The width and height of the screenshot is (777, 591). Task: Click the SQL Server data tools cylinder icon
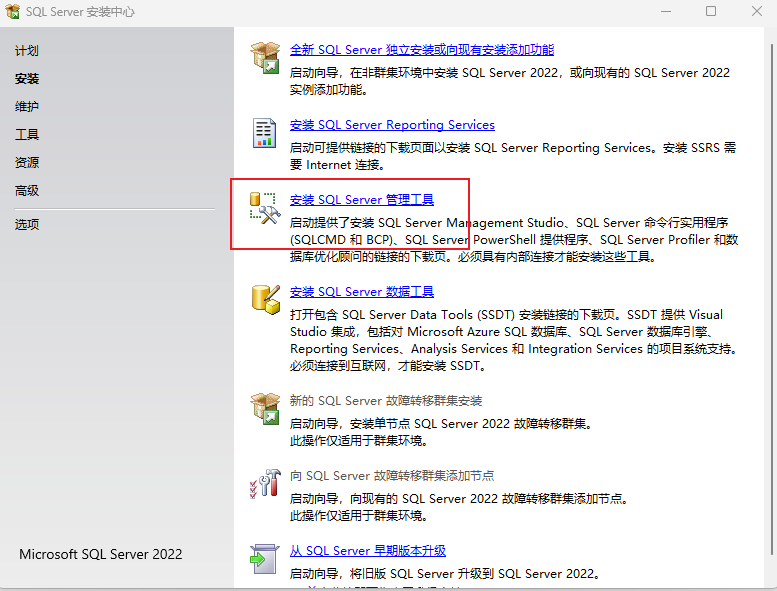(x=266, y=299)
